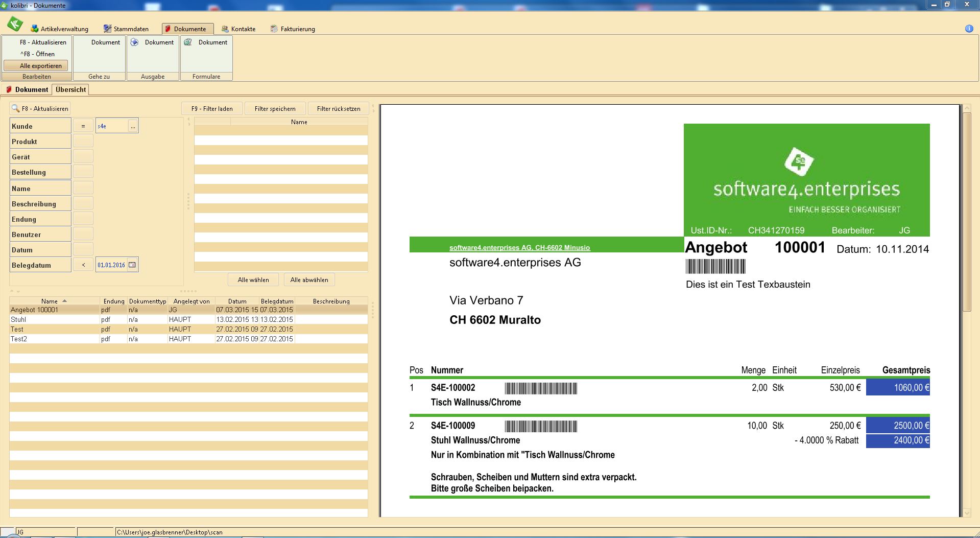Select the 'Test' document row
The width and height of the screenshot is (980, 538).
pyautogui.click(x=188, y=329)
